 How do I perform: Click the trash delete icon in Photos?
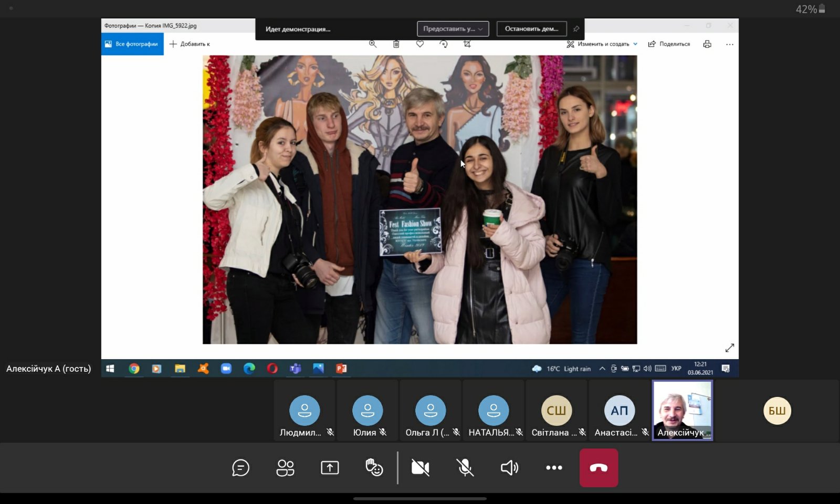click(x=396, y=44)
